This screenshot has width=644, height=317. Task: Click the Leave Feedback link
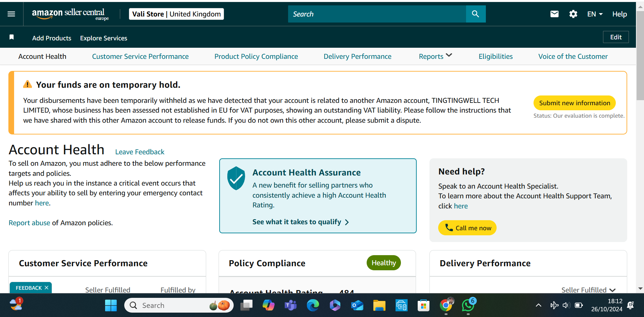pyautogui.click(x=140, y=152)
